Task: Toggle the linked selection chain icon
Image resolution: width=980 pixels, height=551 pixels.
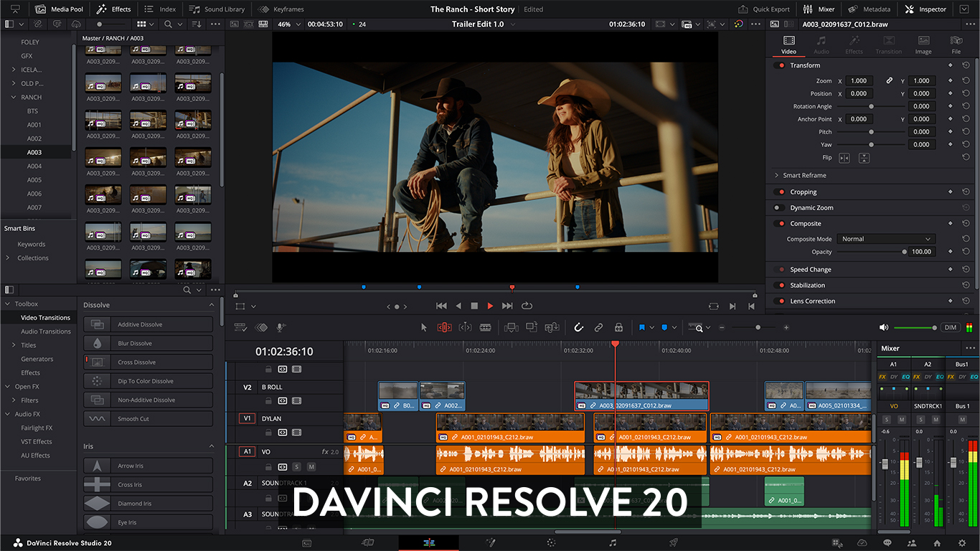Action: pos(598,327)
